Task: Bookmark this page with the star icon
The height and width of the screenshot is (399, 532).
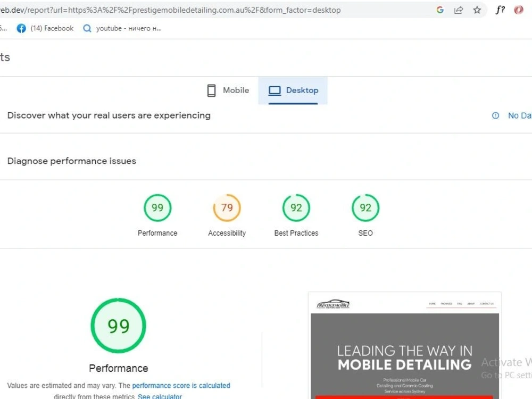Action: tap(477, 10)
